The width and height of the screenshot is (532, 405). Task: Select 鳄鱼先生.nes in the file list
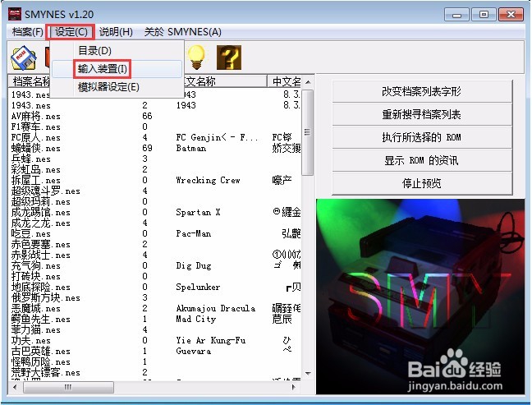(x=41, y=319)
